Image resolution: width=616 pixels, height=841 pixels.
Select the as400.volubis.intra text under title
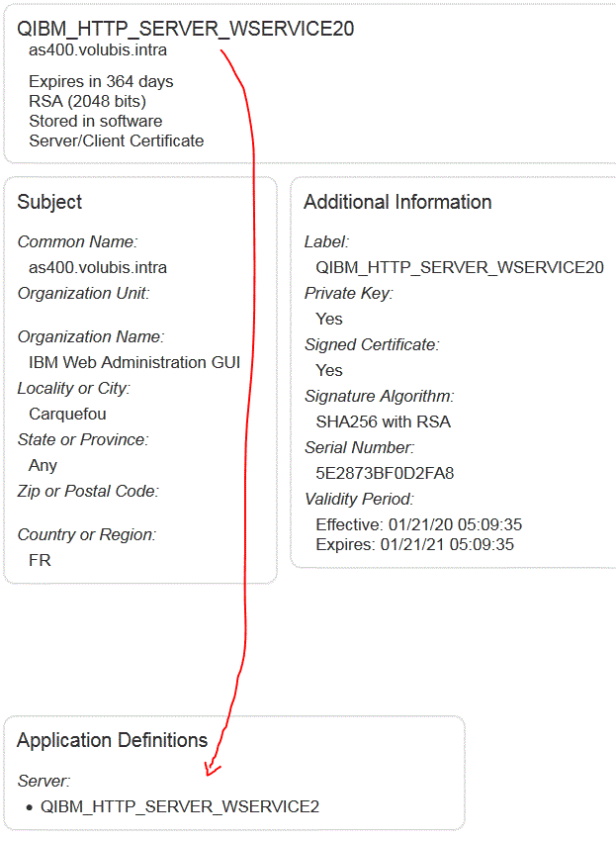(98, 49)
